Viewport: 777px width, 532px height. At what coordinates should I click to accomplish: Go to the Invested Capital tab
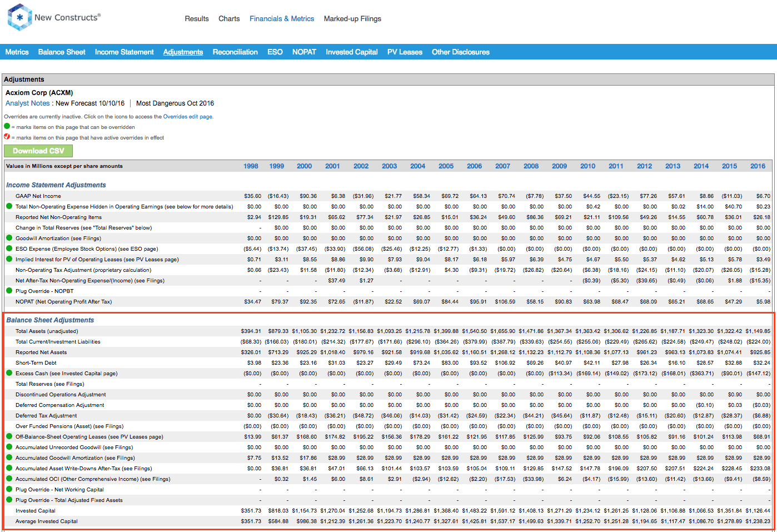click(x=352, y=52)
